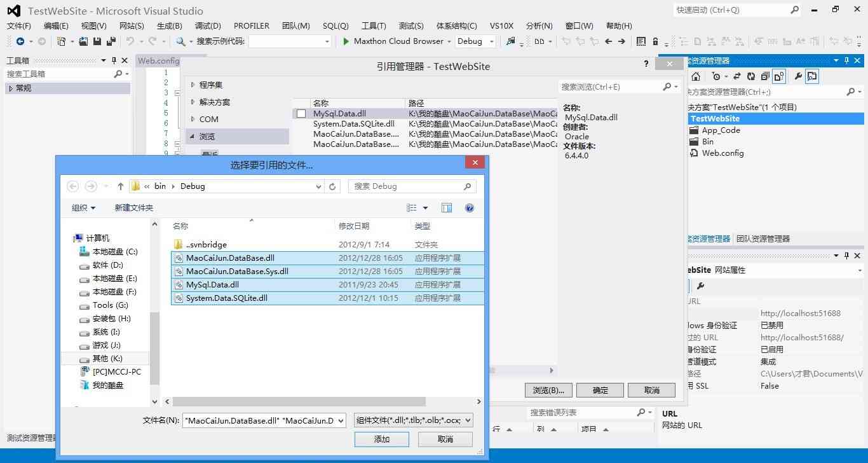Open the Maxthon Cloud Browser target dropdown
The width and height of the screenshot is (868, 463).
coord(449,41)
